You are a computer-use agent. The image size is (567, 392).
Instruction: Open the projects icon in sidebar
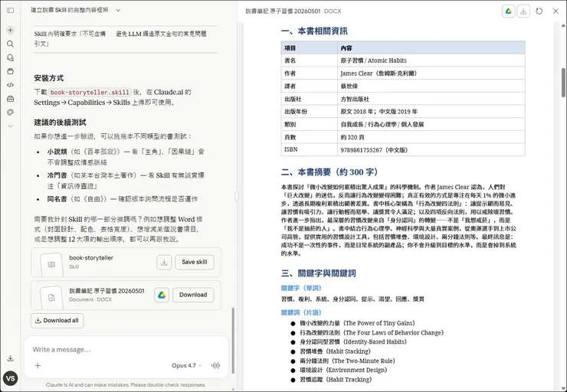click(11, 71)
